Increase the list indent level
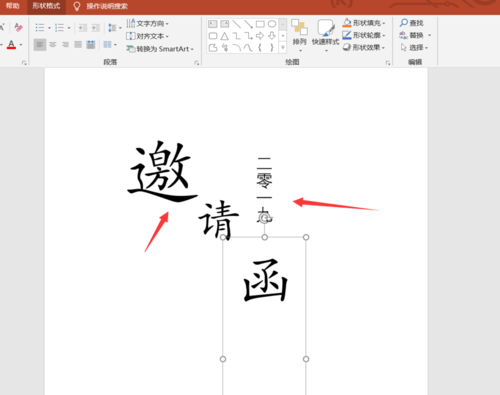The image size is (500, 395). pos(96,28)
